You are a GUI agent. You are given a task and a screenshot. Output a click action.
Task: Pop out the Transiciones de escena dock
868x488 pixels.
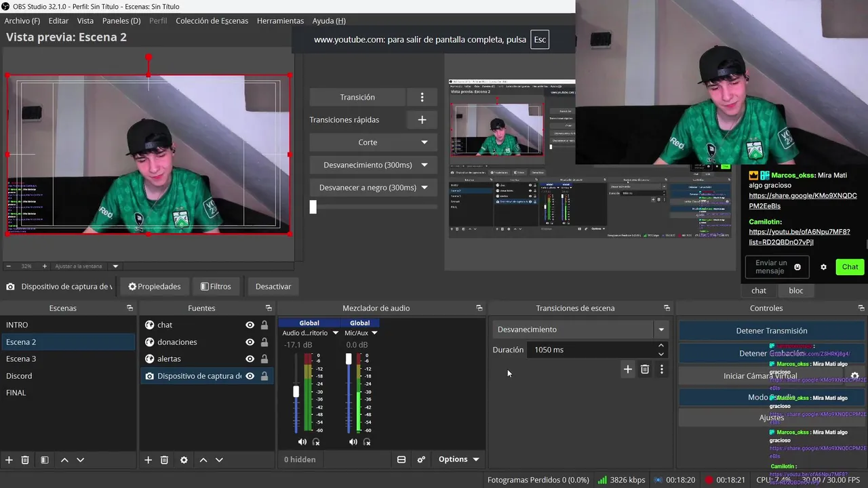tap(667, 308)
